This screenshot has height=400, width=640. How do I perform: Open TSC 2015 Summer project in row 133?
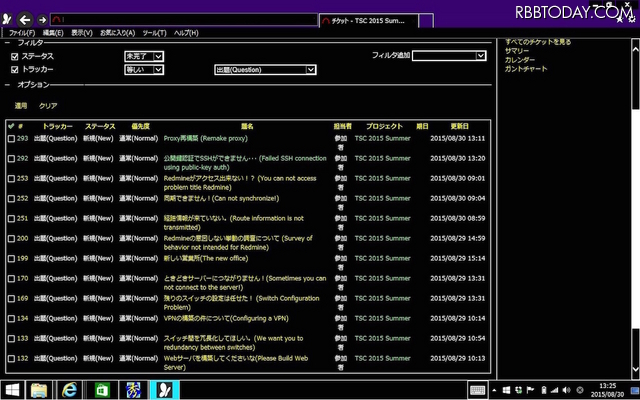382,338
